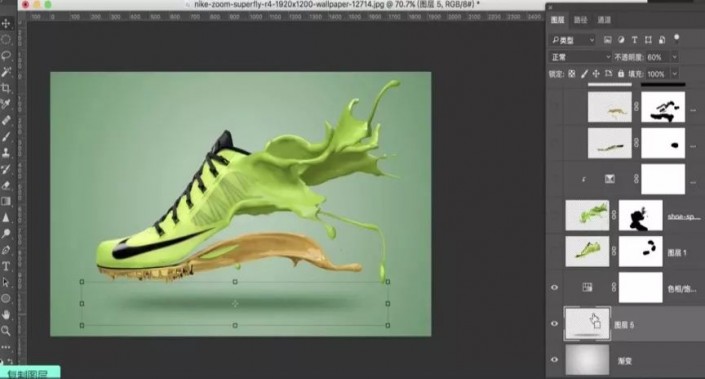Turn layer filtering on or off
Image resolution: width=705 pixels, height=379 pixels.
pos(676,38)
